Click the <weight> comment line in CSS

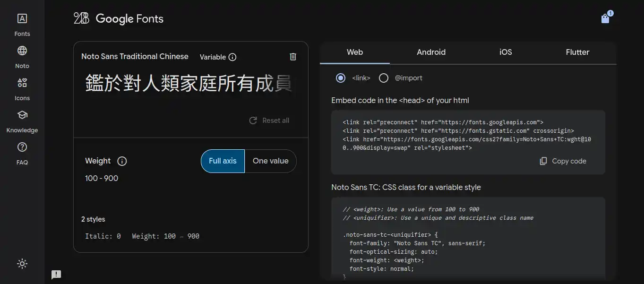(411, 209)
